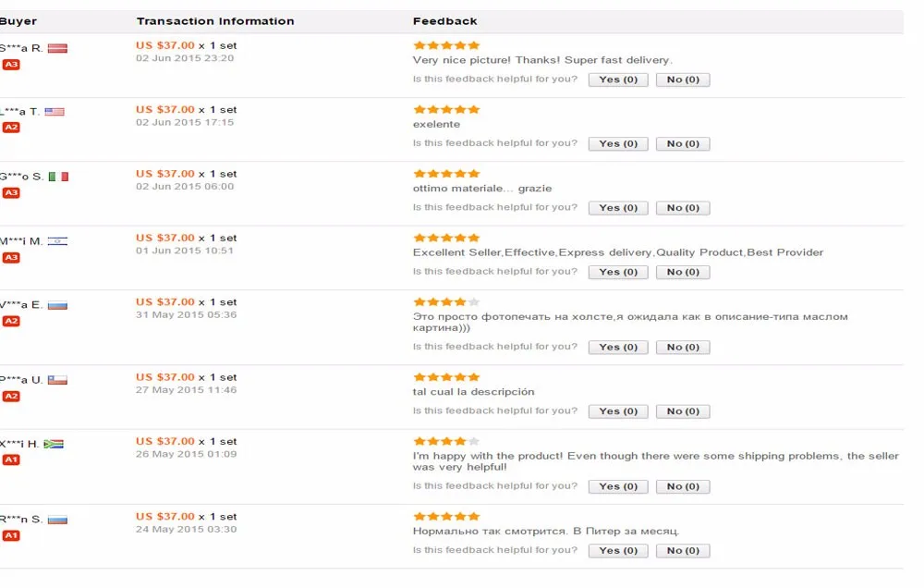This screenshot has width=924, height=588.
Task: Click Yes on the Russian фотопечать review
Action: pos(618,348)
